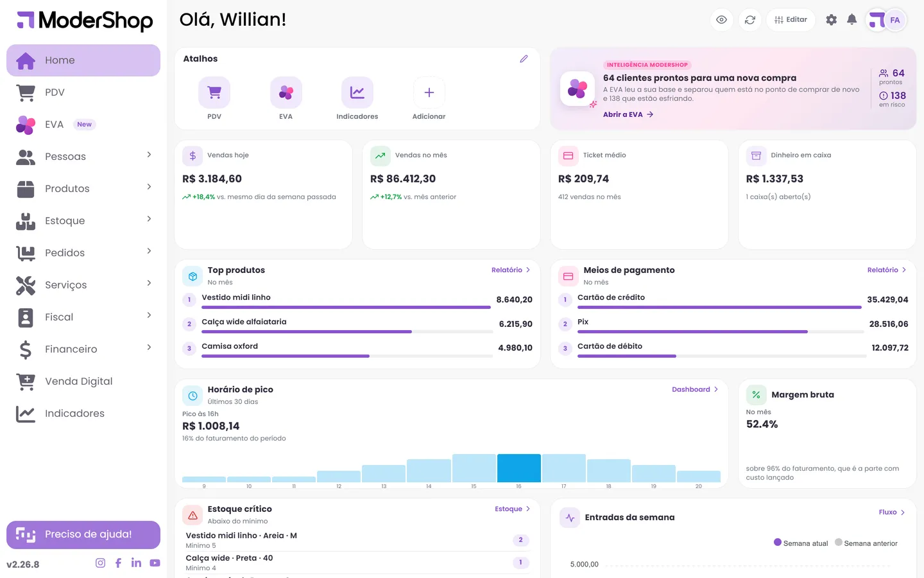Screen dimensions: 924x578
Task: Click the Abrir a EVA link
Action: tap(628, 114)
